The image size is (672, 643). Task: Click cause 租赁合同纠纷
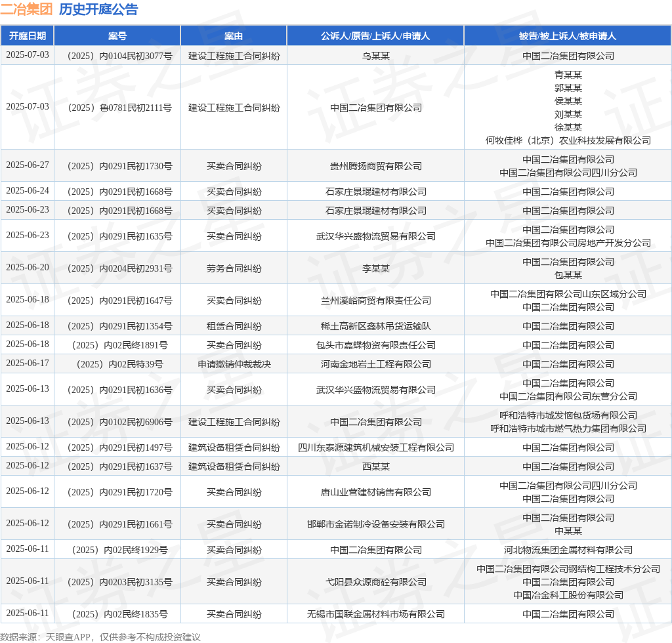pos(234,327)
